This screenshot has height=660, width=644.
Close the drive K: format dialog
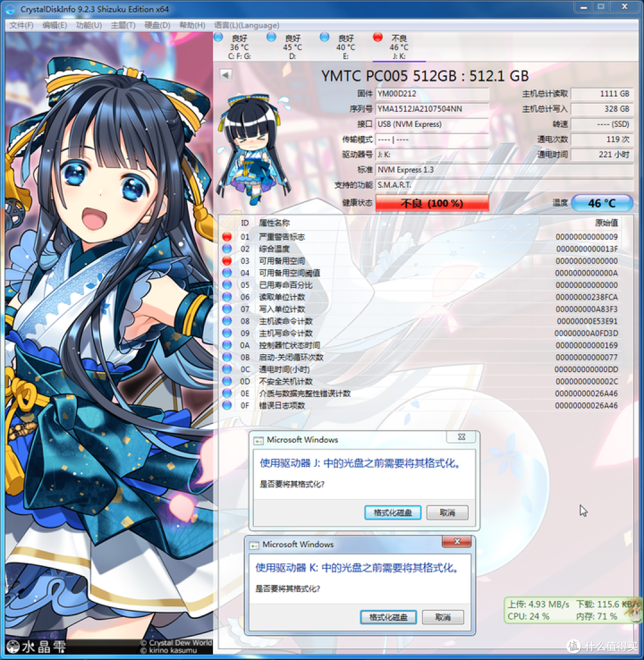pyautogui.click(x=457, y=542)
